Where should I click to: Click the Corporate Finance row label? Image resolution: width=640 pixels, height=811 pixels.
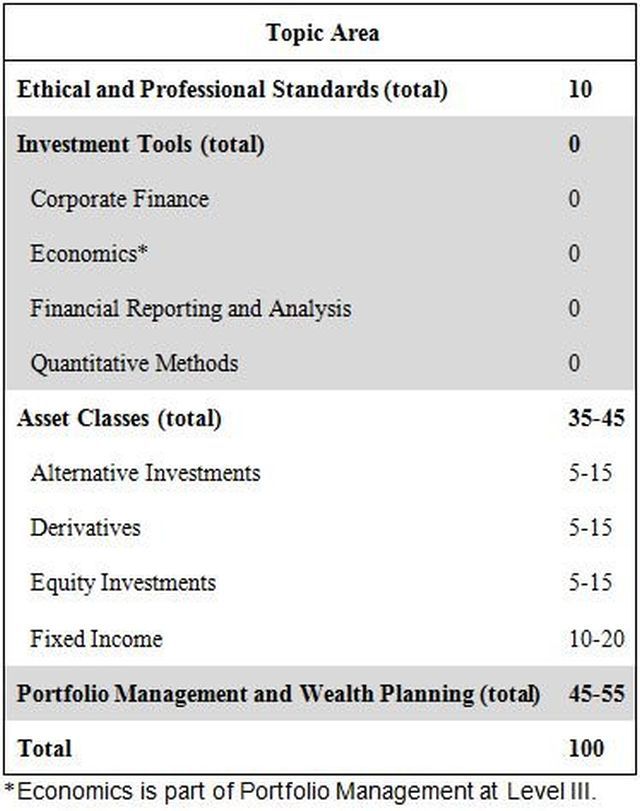pos(120,199)
